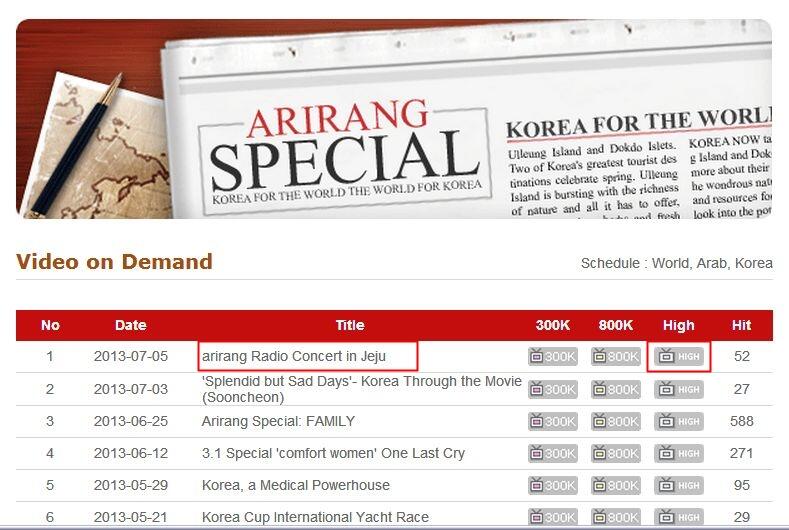
Task: Click the 800K column header
Action: coord(615,325)
